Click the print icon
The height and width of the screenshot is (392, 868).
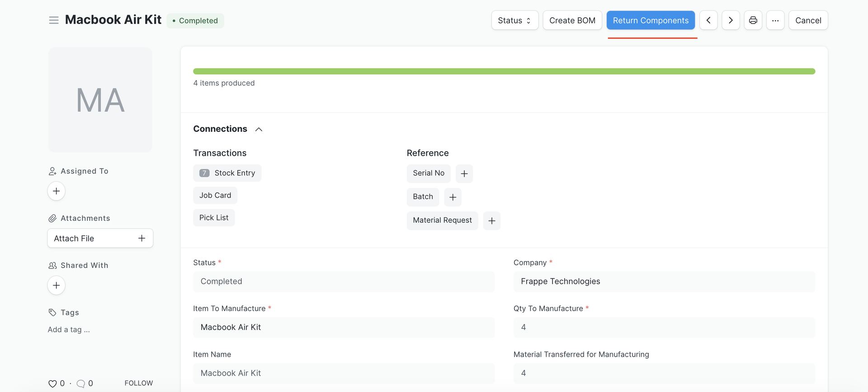pos(753,20)
